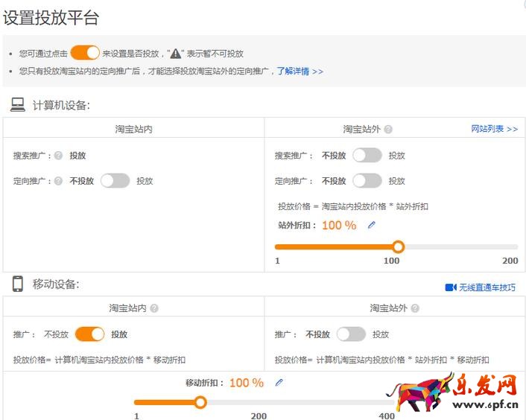The image size is (526, 420).
Task: Click the help icon next to computer 淘宝站外
Action: point(388,130)
